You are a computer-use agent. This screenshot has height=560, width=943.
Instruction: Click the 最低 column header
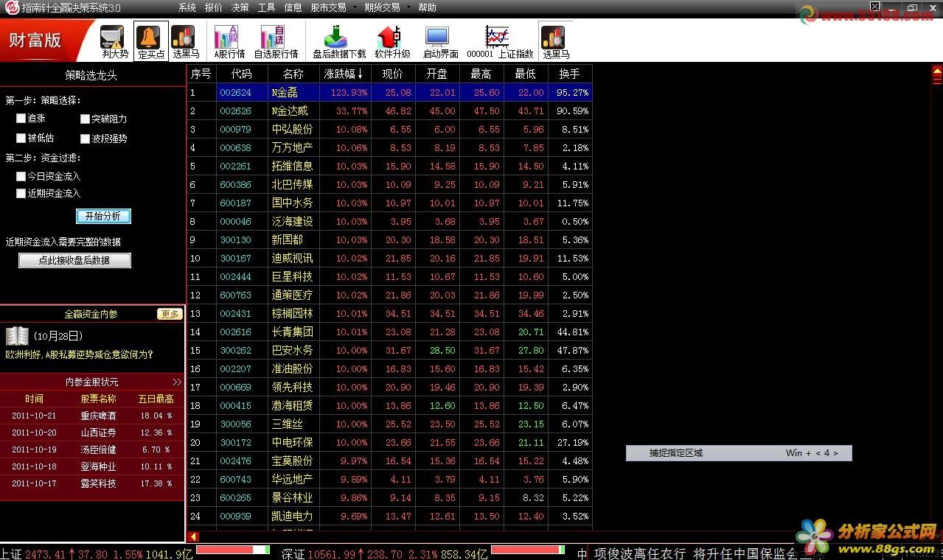coord(526,74)
